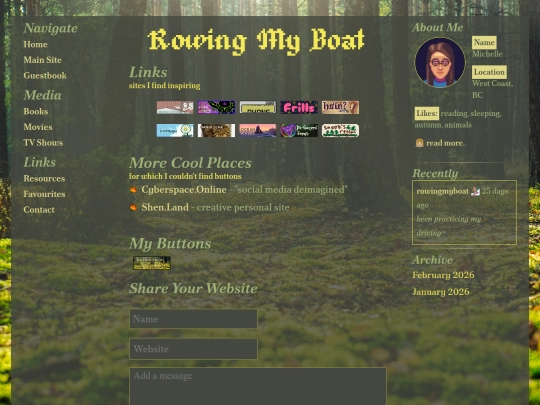Click into the Add a message textarea
The width and height of the screenshot is (540, 405).
[258, 386]
